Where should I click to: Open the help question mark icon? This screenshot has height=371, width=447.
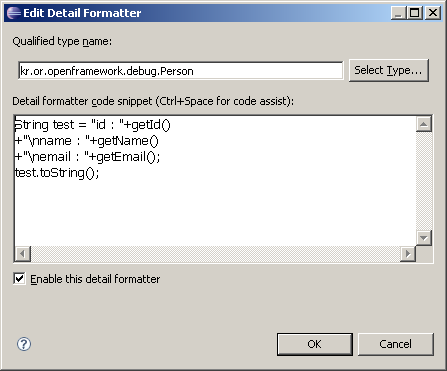[24, 344]
